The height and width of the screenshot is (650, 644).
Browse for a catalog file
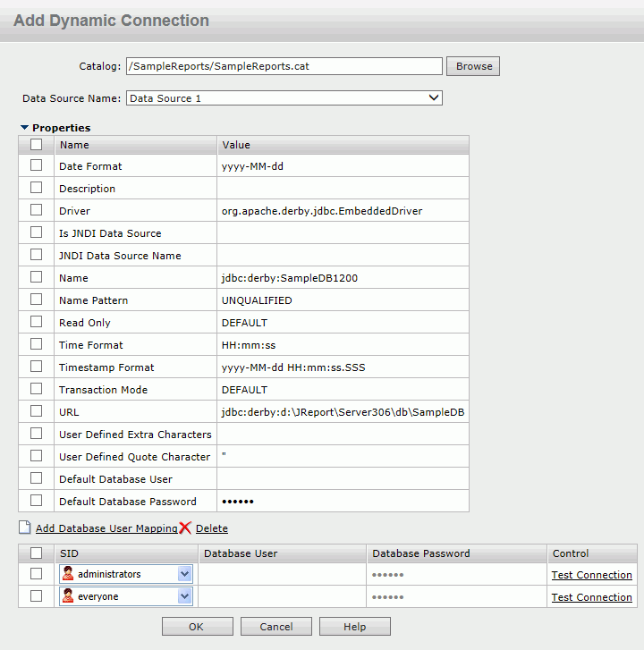(x=473, y=66)
